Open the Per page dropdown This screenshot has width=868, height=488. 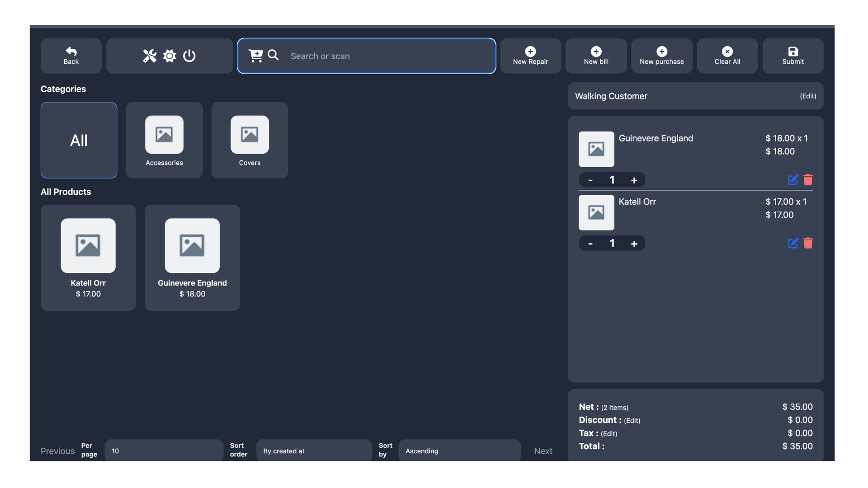(164, 450)
